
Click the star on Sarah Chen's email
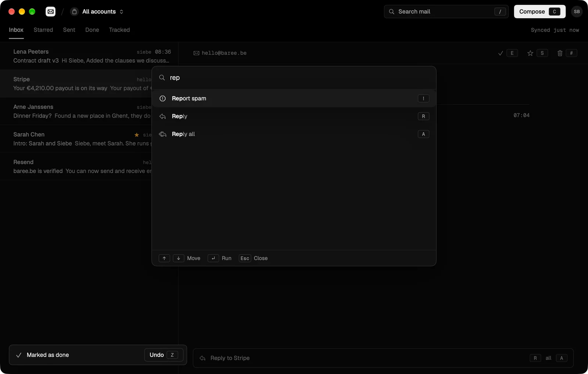pos(137,135)
